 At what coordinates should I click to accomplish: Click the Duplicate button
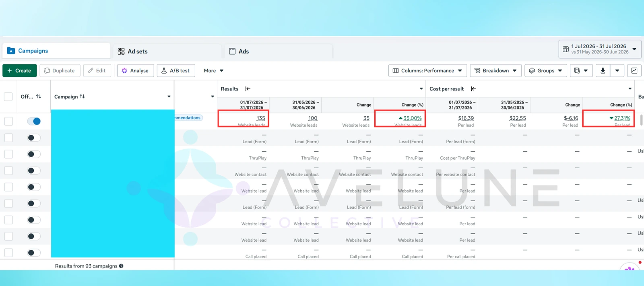pos(60,70)
